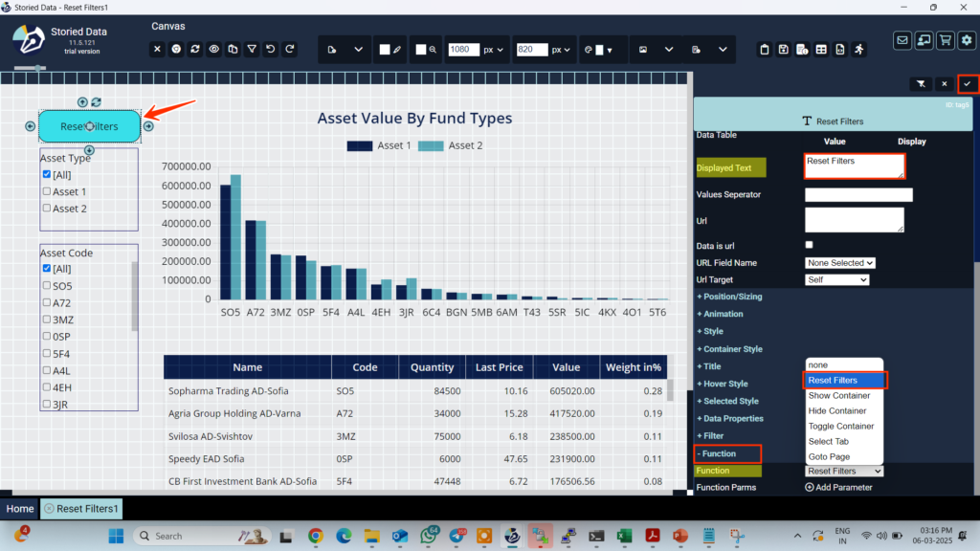Screen dimensions: 980x551
Task: Click the save floppy disk icon
Action: (x=784, y=50)
